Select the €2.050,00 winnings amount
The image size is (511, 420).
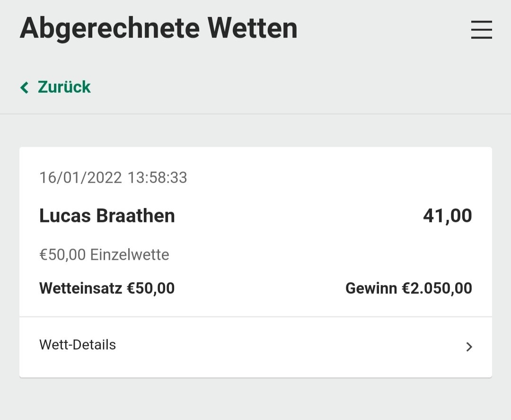click(x=437, y=289)
